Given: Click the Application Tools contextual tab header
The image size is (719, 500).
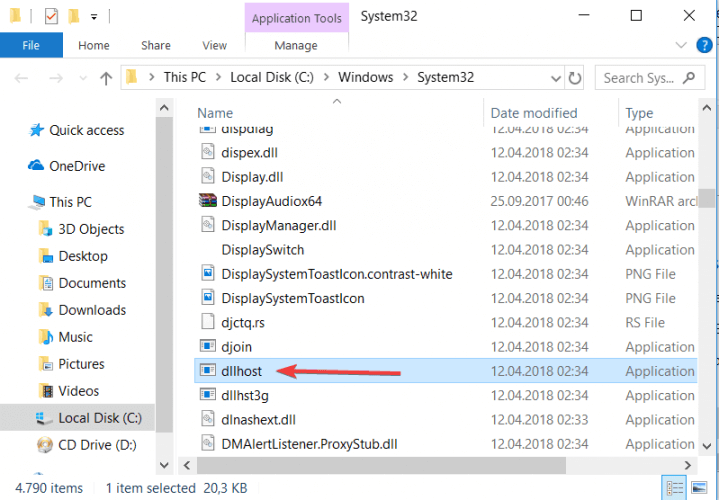Looking at the screenshot, I should tap(297, 18).
